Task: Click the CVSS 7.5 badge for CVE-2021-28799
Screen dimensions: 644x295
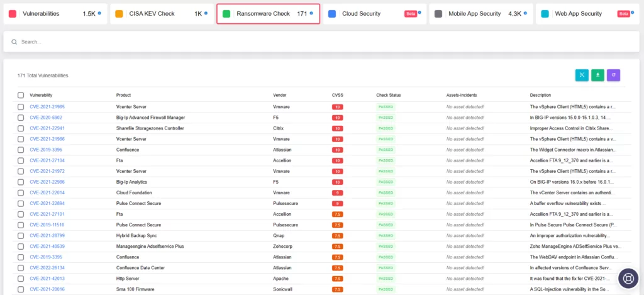Action: tap(338, 235)
